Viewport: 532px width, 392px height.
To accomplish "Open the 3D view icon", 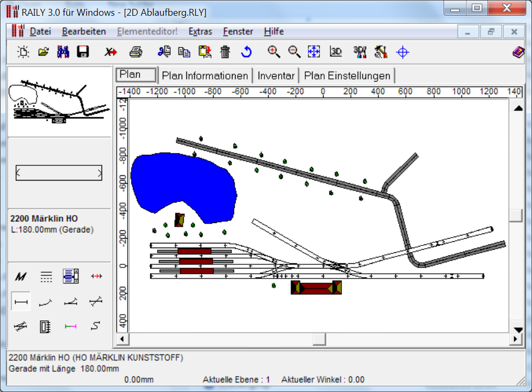I will (x=336, y=52).
